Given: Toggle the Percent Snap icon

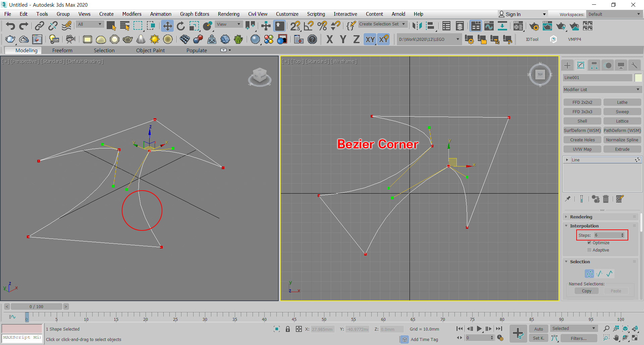Looking at the screenshot, I should pos(322,26).
